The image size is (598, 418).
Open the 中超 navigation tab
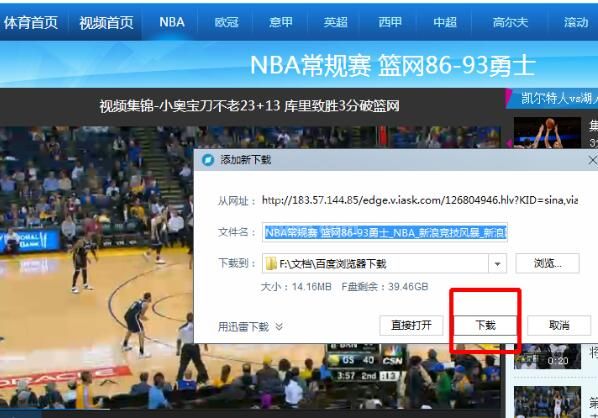445,22
